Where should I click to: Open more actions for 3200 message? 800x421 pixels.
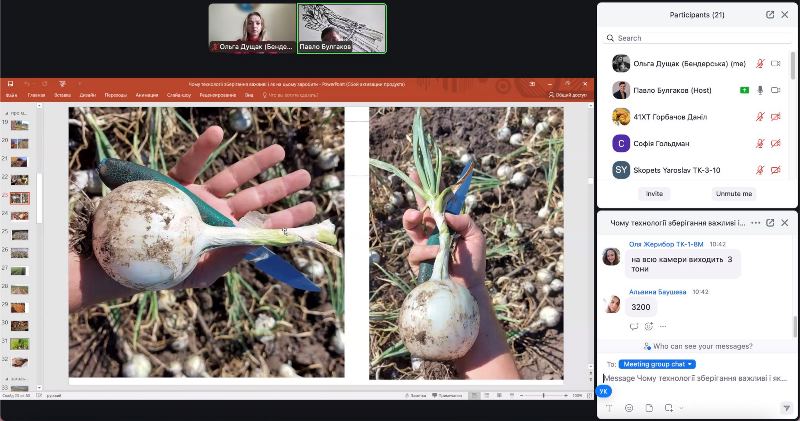pyautogui.click(x=663, y=327)
